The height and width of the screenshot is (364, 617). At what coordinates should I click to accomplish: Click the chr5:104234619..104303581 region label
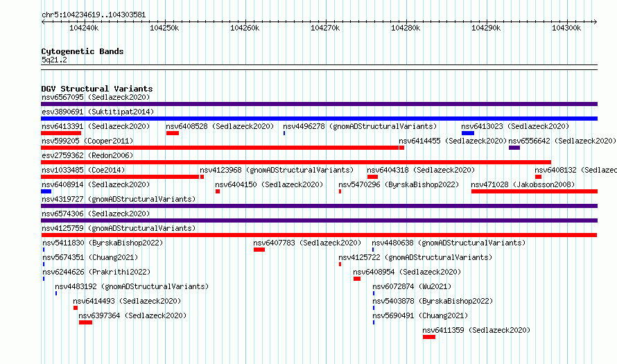tap(94, 15)
